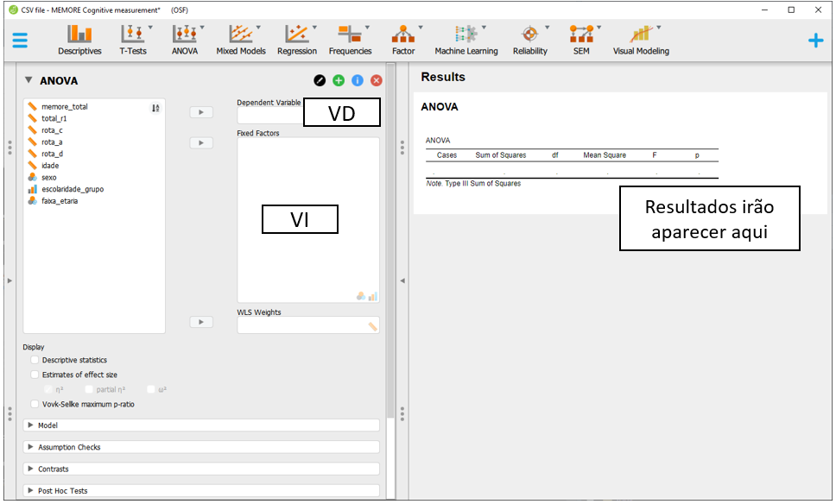Open the Descriptives analysis module
This screenshot has height=504, width=836.
point(79,40)
